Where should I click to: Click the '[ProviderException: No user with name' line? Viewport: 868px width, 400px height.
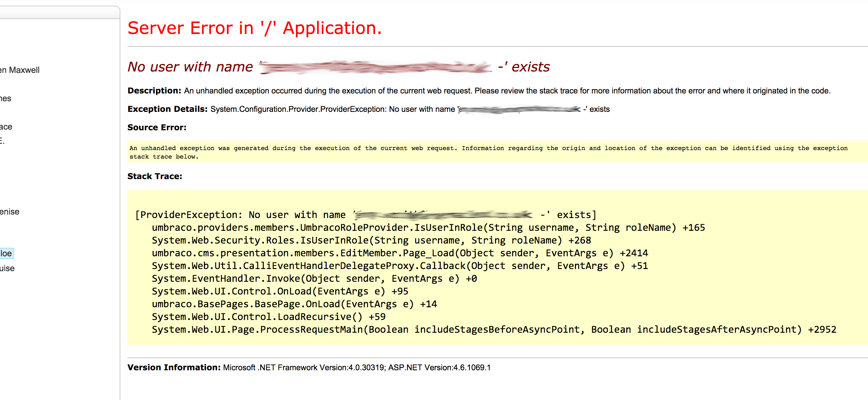pyautogui.click(x=366, y=215)
